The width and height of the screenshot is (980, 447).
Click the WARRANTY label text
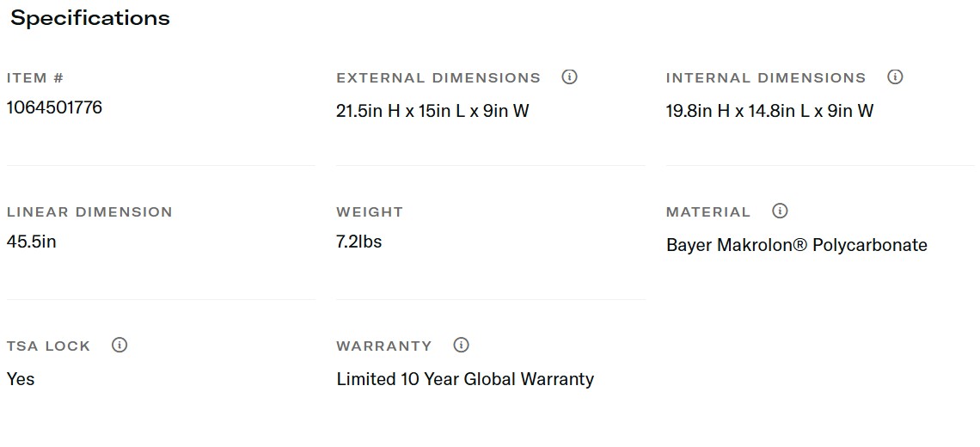[x=384, y=346]
